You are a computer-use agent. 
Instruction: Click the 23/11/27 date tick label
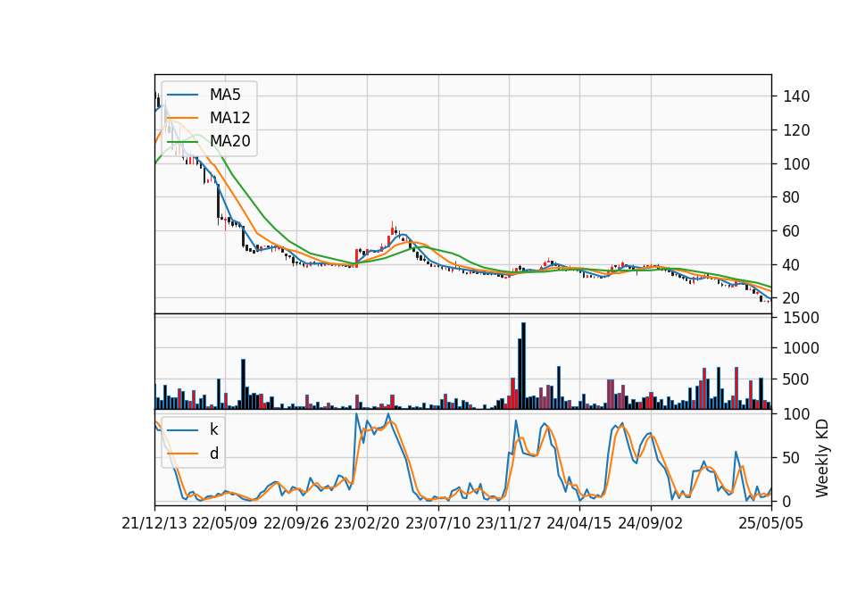click(x=508, y=524)
